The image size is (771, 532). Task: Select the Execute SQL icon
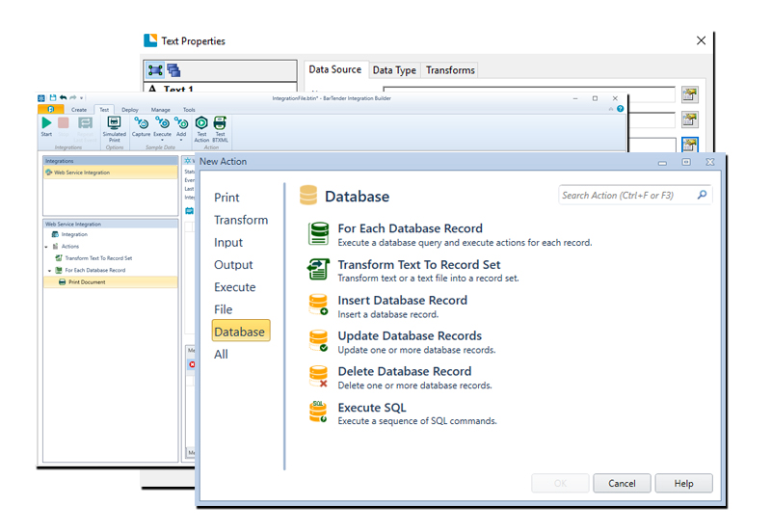click(318, 412)
